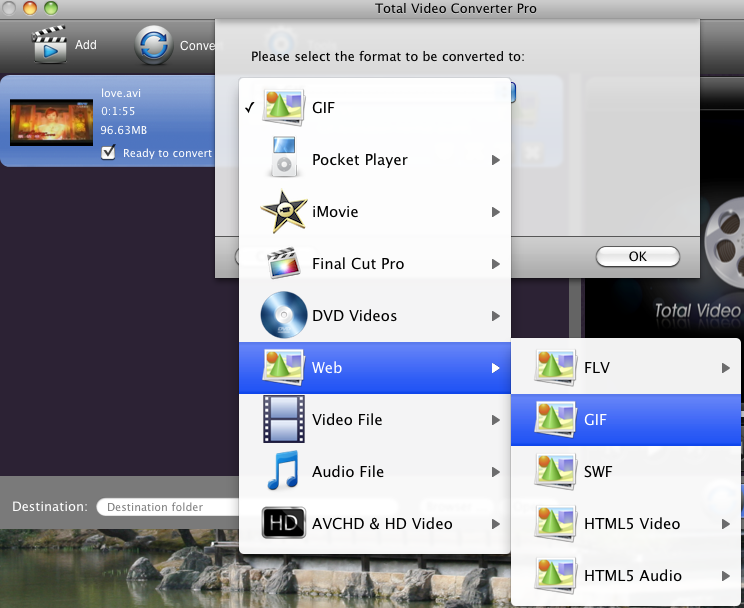
Task: Expand Audio File submenu arrow
Action: (496, 472)
